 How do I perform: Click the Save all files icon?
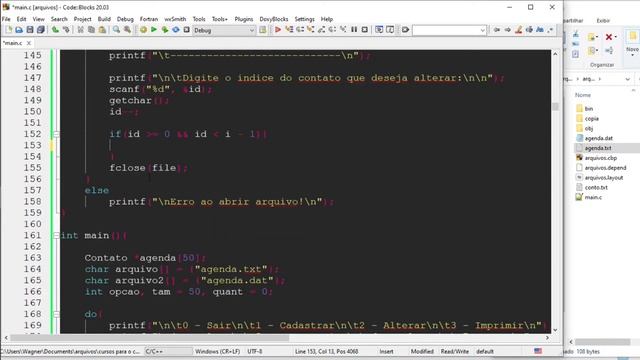pos(40,30)
